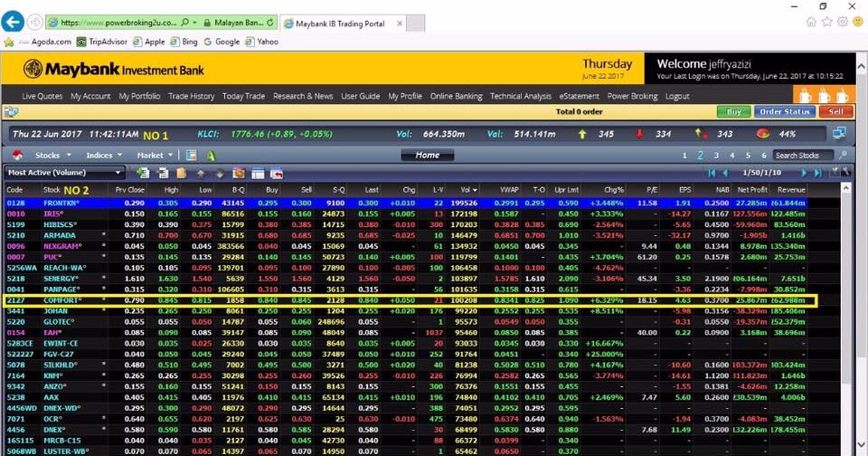This screenshot has width=868, height=456.
Task: Click the orange refresh box toolbar icon
Action: (239, 173)
